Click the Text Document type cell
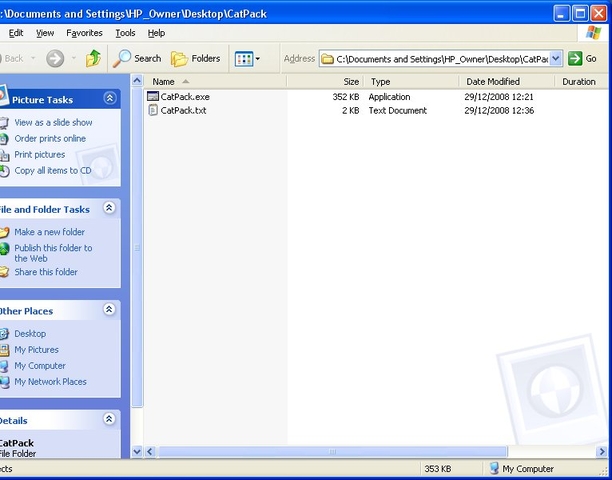 [x=397, y=110]
